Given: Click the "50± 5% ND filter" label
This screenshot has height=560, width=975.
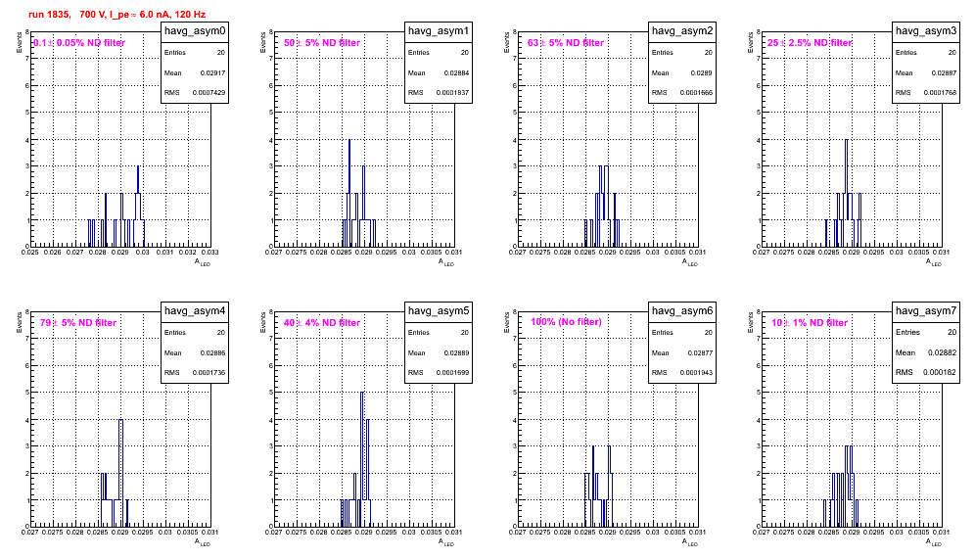Looking at the screenshot, I should [322, 43].
